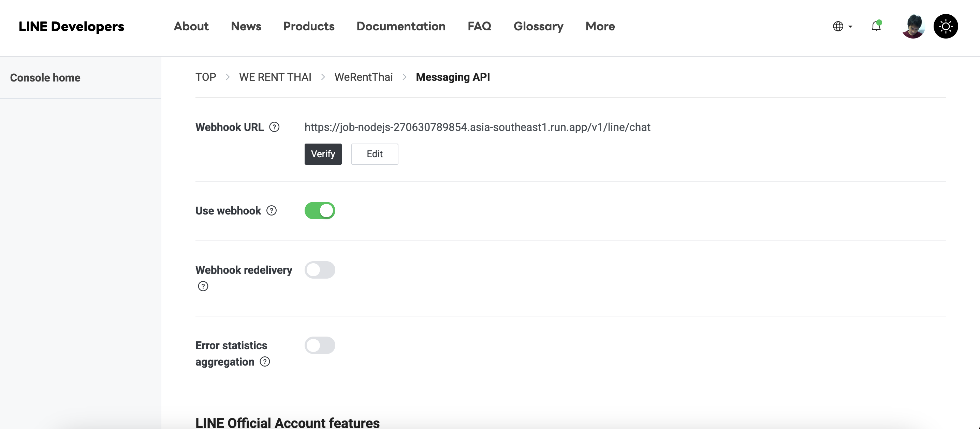The image size is (980, 429).
Task: Open WeRentThai channel breadcrumb
Action: pos(364,77)
